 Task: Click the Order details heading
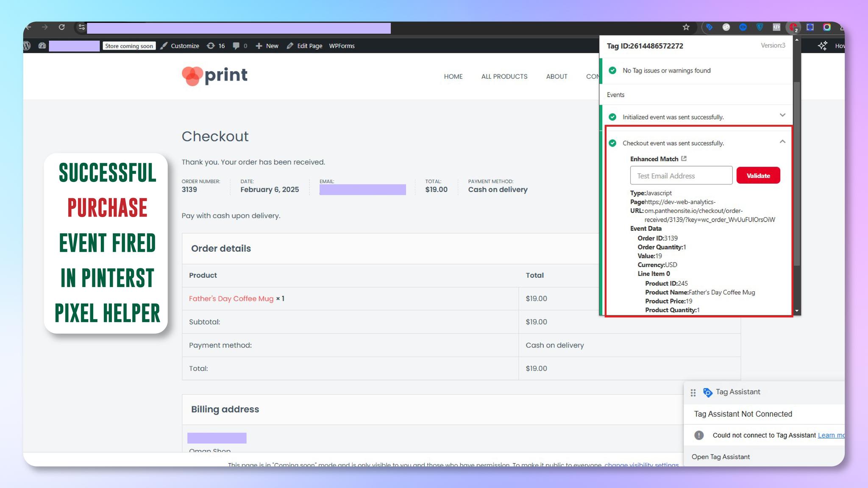221,248
